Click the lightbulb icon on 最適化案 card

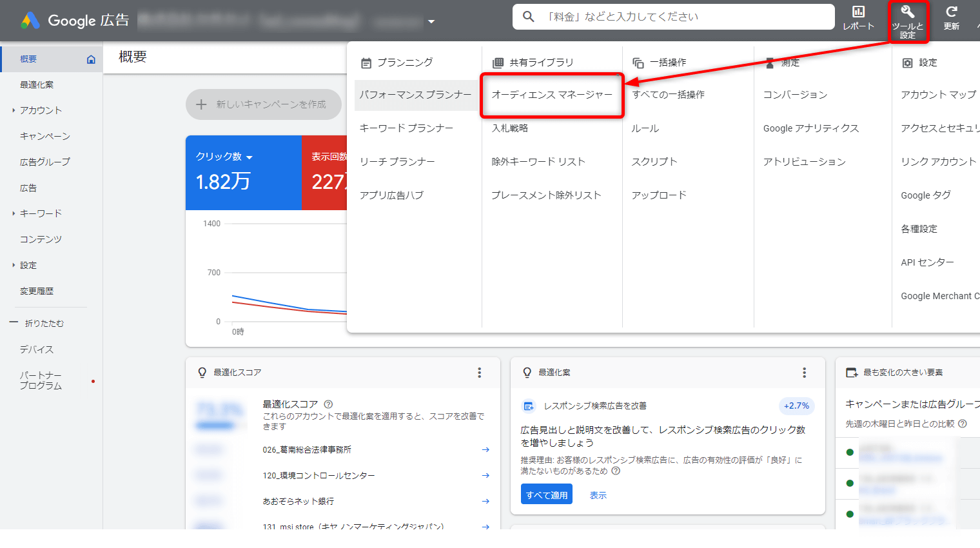[x=527, y=373]
